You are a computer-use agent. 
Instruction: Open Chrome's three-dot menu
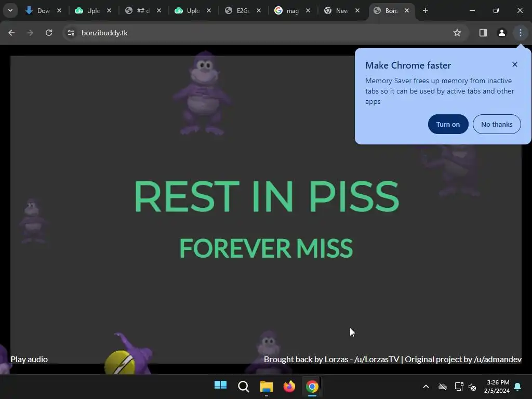click(520, 33)
